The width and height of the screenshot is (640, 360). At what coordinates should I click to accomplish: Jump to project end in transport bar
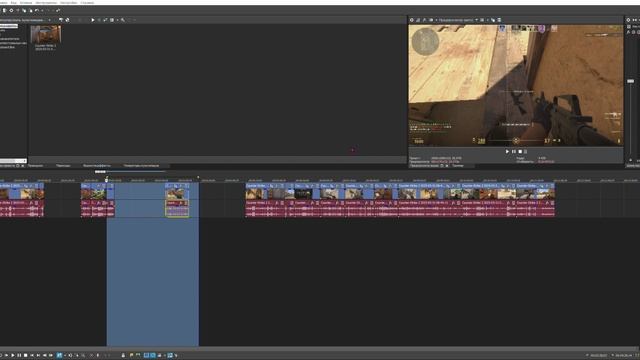38,356
